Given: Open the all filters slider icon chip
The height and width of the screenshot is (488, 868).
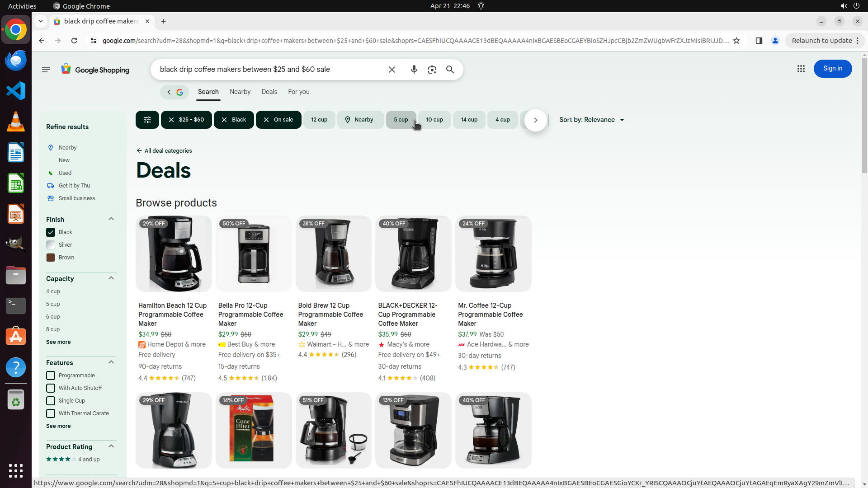Looking at the screenshot, I should [147, 120].
